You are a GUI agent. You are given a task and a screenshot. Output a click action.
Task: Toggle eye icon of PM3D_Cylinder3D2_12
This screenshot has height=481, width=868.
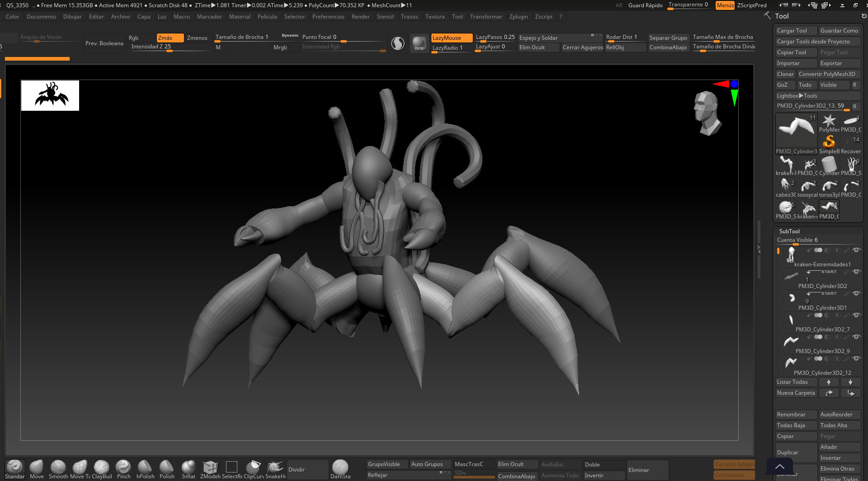856,358
